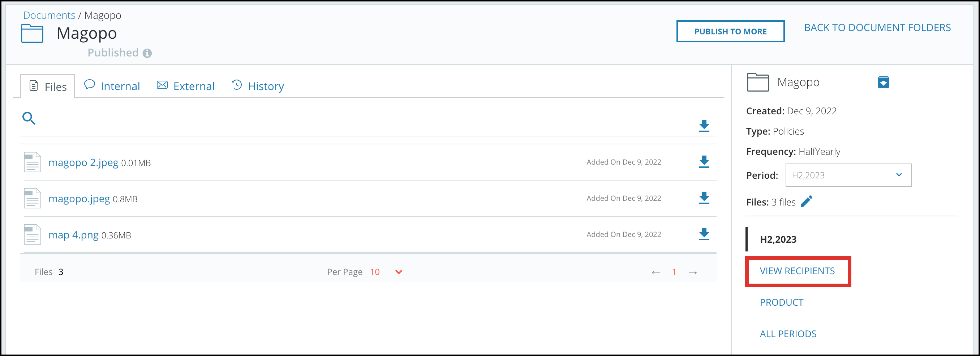This screenshot has height=356, width=980.
Task: Click the magopo.jpeg file document icon
Action: (x=32, y=198)
